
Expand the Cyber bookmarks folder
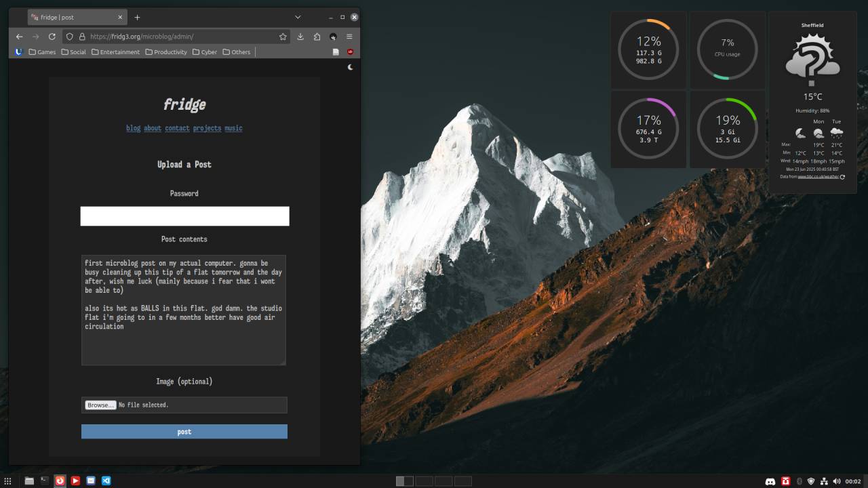(x=205, y=52)
